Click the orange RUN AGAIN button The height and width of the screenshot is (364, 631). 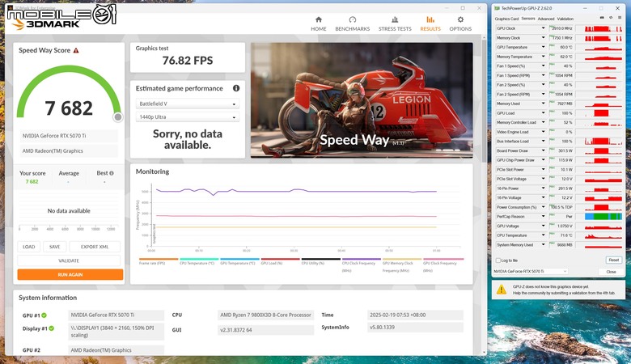[70, 275]
